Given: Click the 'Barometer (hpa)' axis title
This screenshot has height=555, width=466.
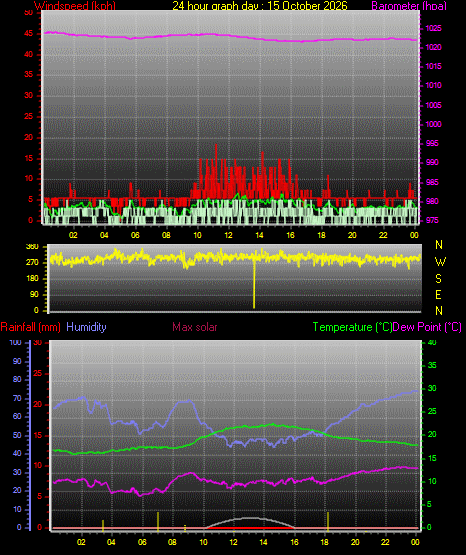Looking at the screenshot, I should click(409, 6).
